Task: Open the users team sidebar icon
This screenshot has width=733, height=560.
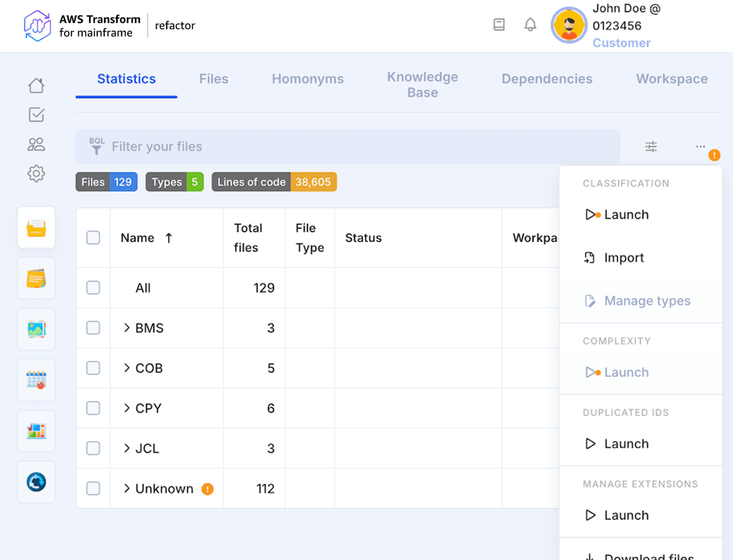Action: [x=36, y=144]
